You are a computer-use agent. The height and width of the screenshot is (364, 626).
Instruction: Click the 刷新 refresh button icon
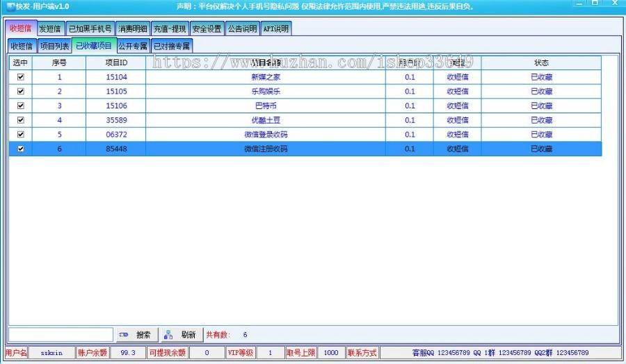click(x=168, y=335)
